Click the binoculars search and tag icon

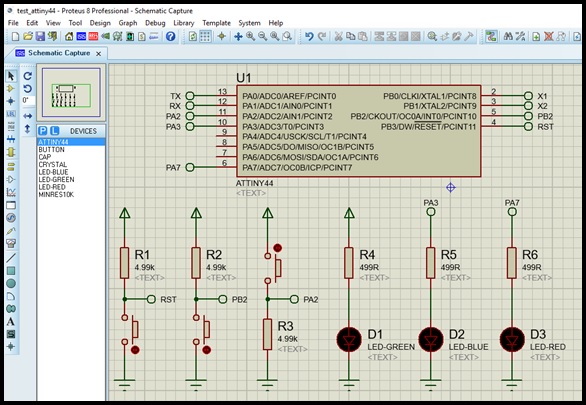click(508, 36)
